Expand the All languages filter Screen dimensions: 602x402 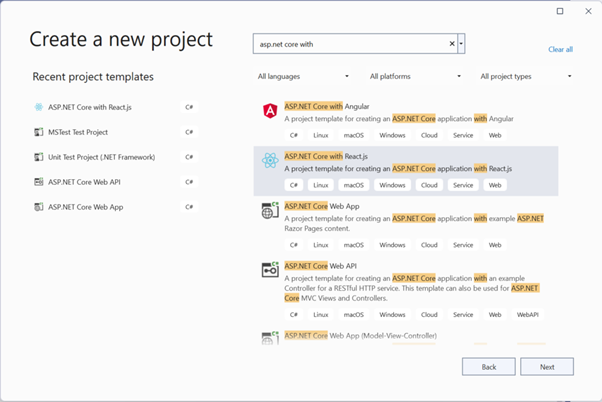click(x=303, y=76)
